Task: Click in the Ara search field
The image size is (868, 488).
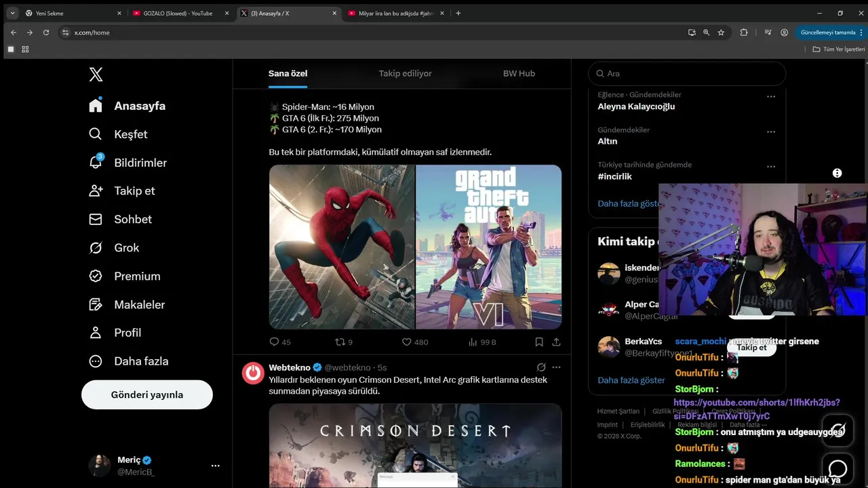Action: [x=687, y=73]
